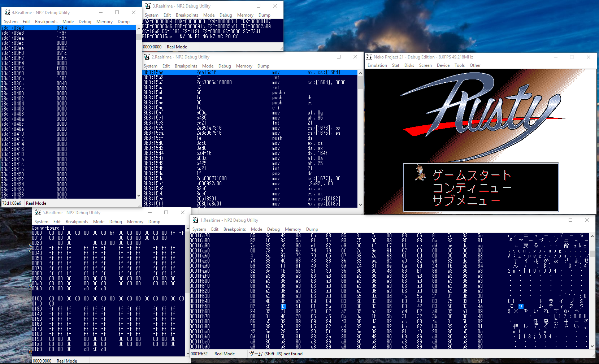The height and width of the screenshot is (364, 599).
Task: Open the Memory menu in 2.Realtime window
Action: click(244, 66)
